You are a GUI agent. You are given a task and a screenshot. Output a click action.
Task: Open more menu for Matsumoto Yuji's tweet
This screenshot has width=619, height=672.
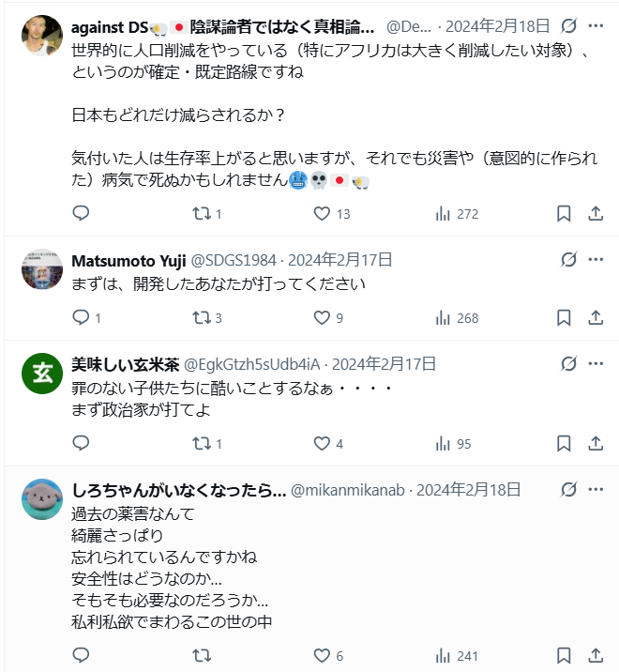(595, 260)
